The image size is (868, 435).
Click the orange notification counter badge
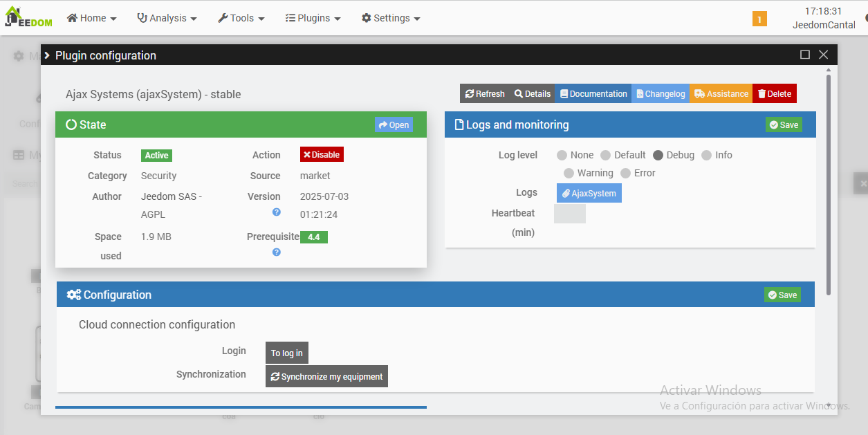click(x=759, y=19)
